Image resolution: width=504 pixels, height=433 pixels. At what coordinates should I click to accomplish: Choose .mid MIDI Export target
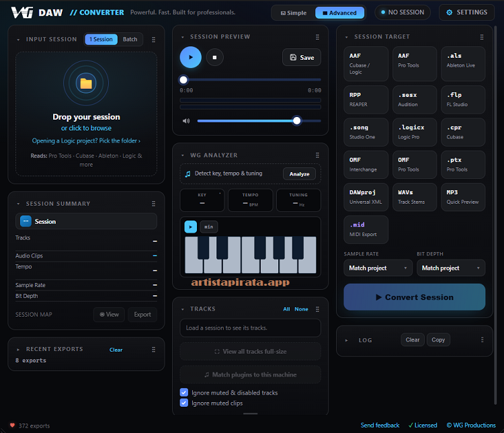pos(366,229)
